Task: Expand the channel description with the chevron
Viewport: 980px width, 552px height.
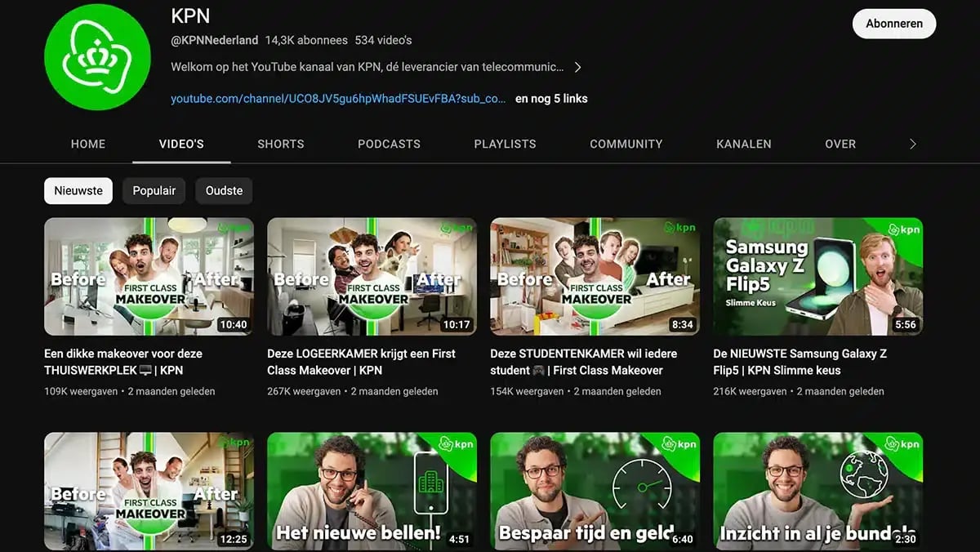Action: click(x=577, y=67)
